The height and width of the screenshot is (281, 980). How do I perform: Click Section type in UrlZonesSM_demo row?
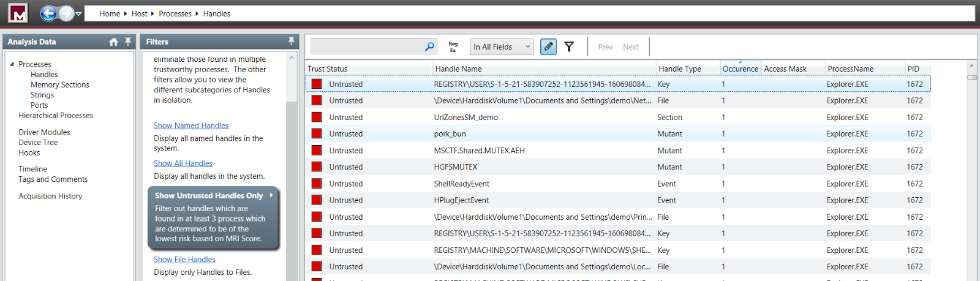(669, 118)
